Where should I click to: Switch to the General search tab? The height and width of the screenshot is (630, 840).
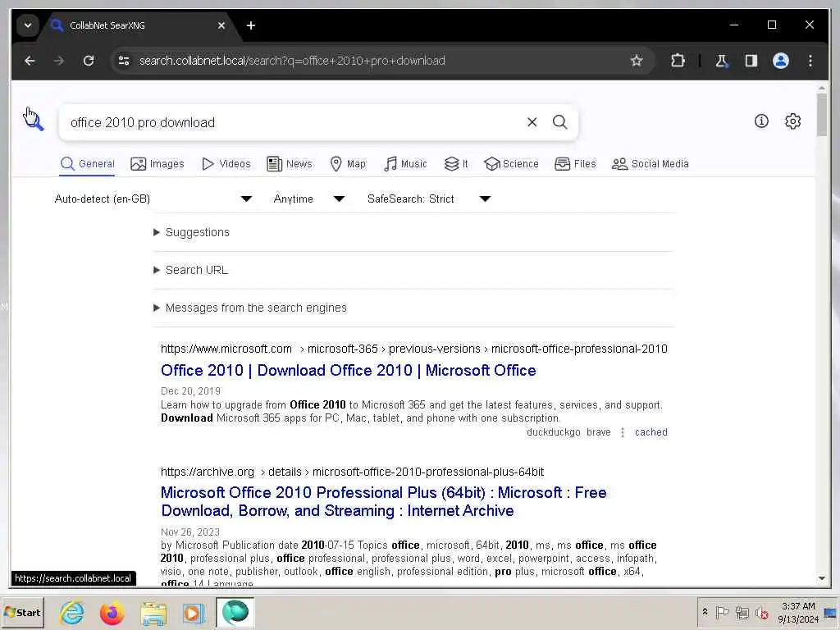point(87,164)
